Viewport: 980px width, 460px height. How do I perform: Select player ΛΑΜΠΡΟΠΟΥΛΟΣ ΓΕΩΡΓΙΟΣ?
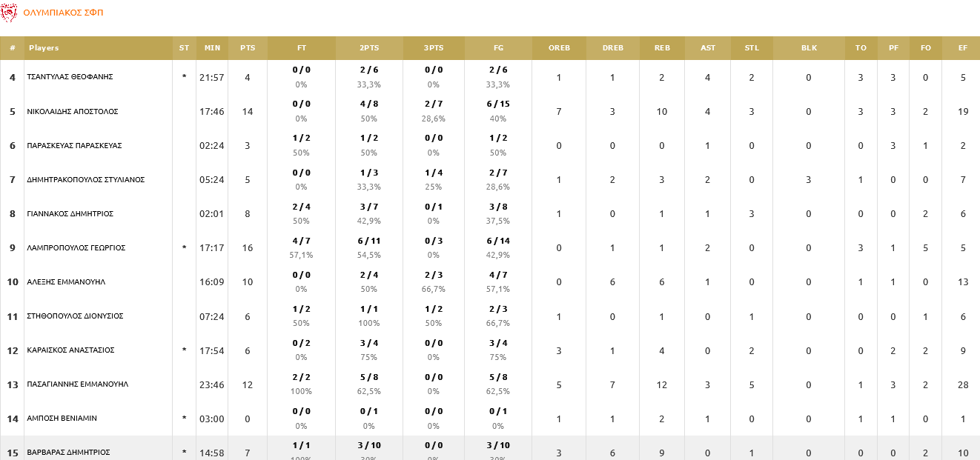[76, 248]
